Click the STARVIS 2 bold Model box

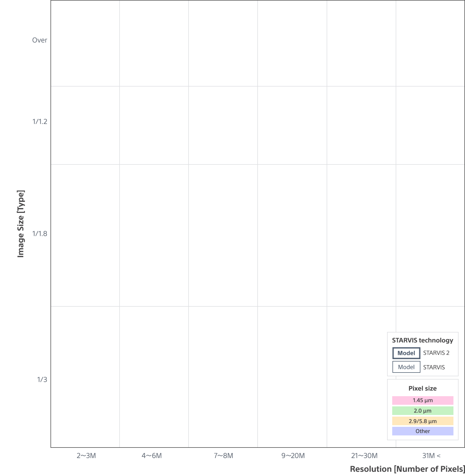406,353
